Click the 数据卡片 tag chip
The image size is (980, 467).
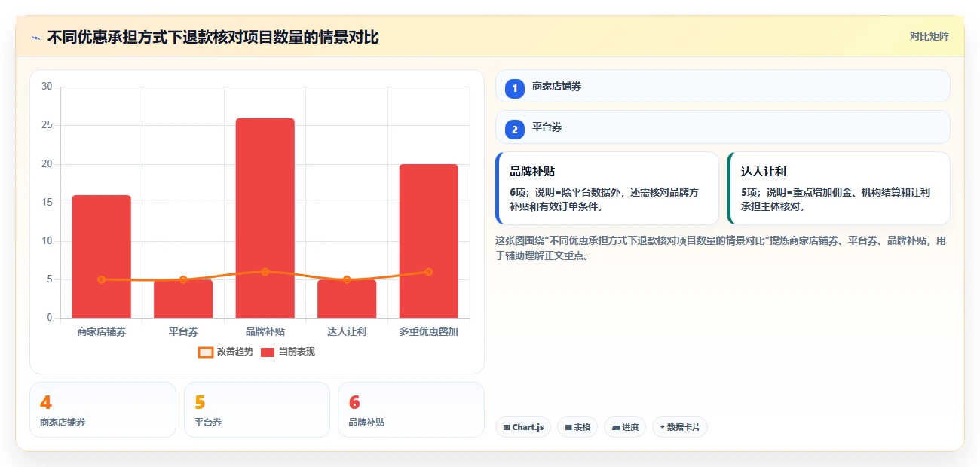[680, 427]
